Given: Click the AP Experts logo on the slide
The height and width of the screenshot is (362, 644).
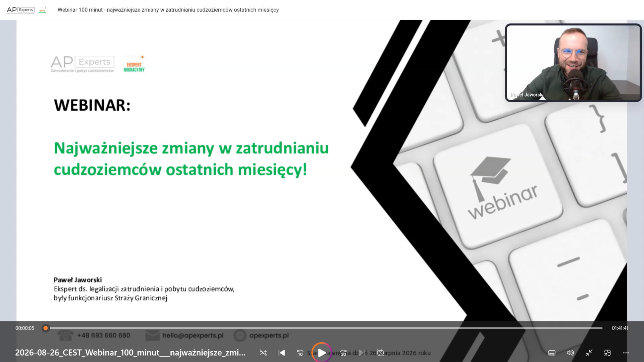Looking at the screenshot, I should pyautogui.click(x=82, y=64).
